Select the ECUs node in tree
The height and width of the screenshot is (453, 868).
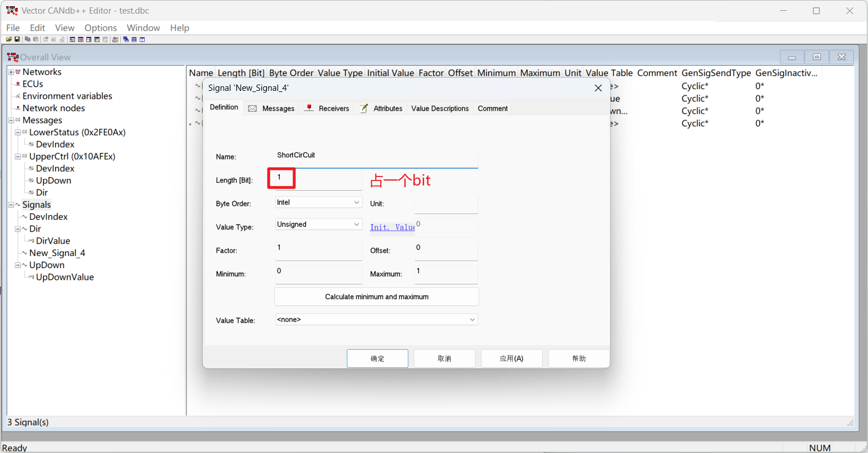(x=32, y=84)
